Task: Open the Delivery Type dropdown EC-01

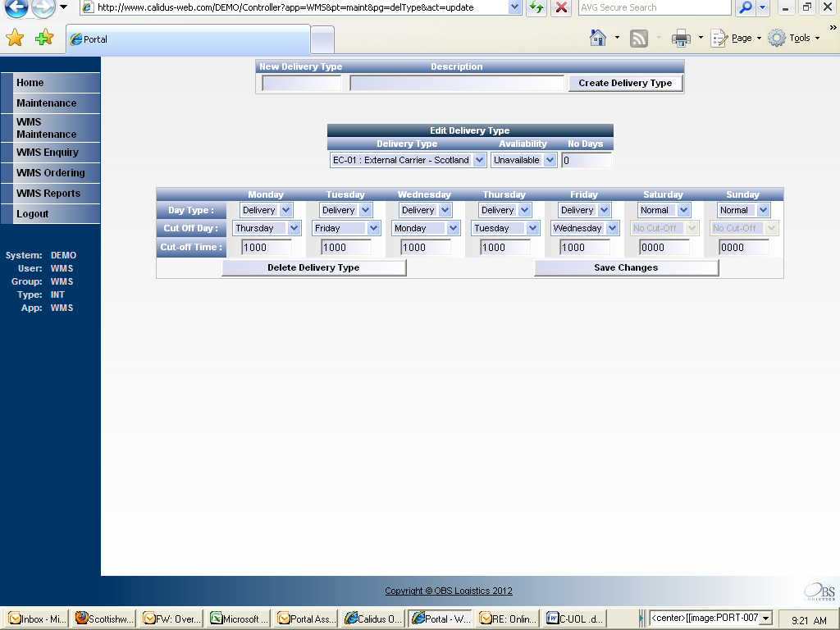Action: (409, 160)
